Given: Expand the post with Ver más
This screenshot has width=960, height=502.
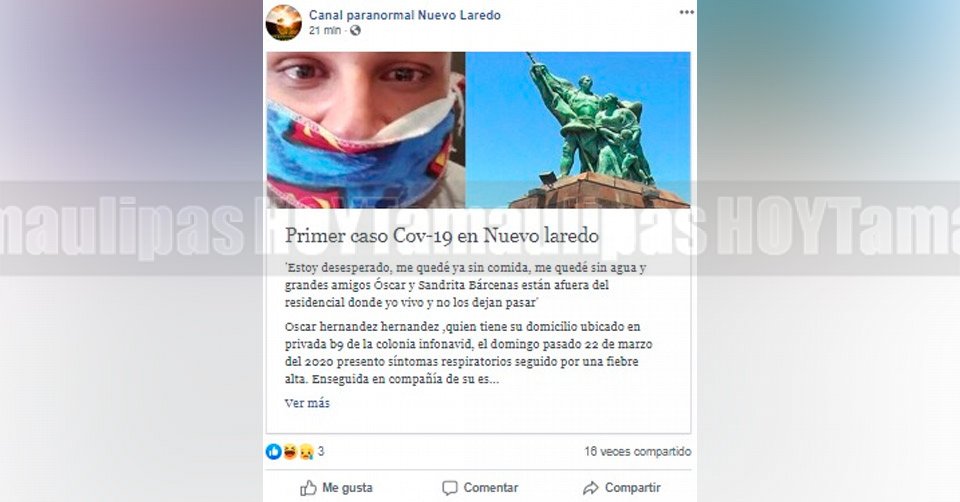Looking at the screenshot, I should [x=307, y=403].
